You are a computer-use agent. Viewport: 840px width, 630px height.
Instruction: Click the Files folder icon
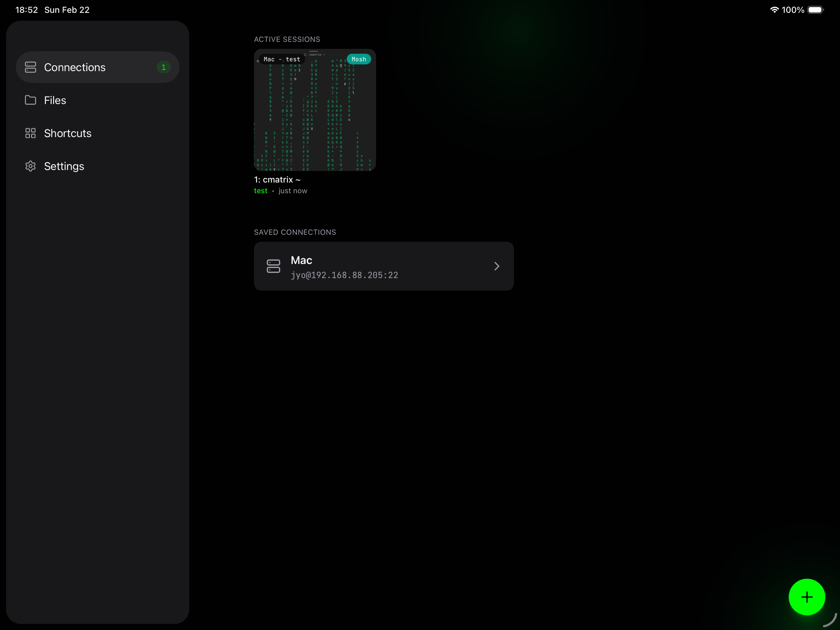click(30, 100)
